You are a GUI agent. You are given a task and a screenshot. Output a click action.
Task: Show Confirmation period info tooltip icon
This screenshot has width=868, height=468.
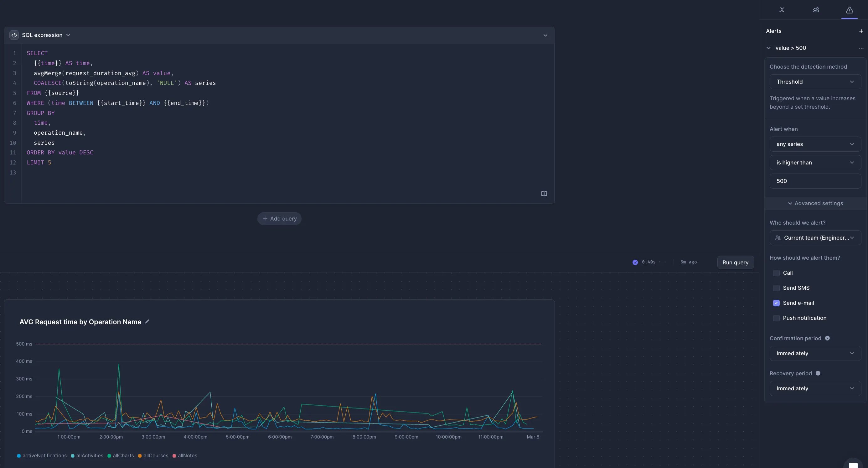coord(827,338)
